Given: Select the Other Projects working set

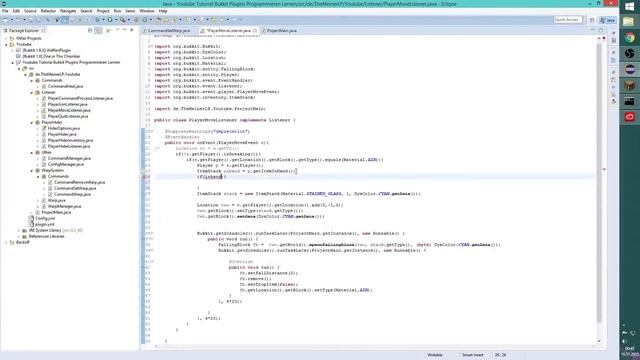Looking at the screenshot, I should [x=28, y=38].
